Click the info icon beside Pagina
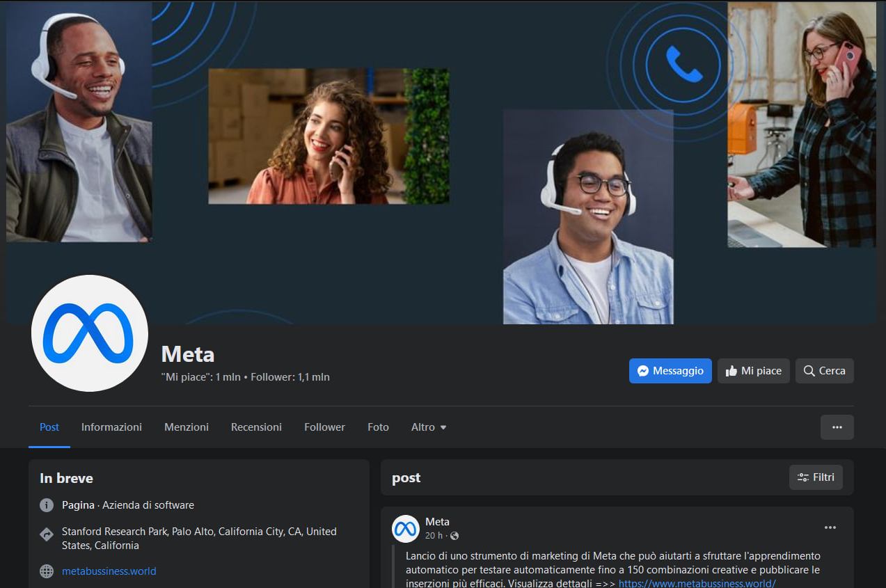This screenshot has width=886, height=588. [x=47, y=505]
